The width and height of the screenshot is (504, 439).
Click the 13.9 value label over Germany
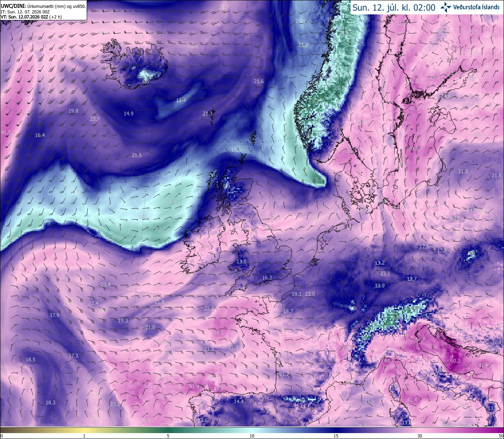pyautogui.click(x=380, y=285)
